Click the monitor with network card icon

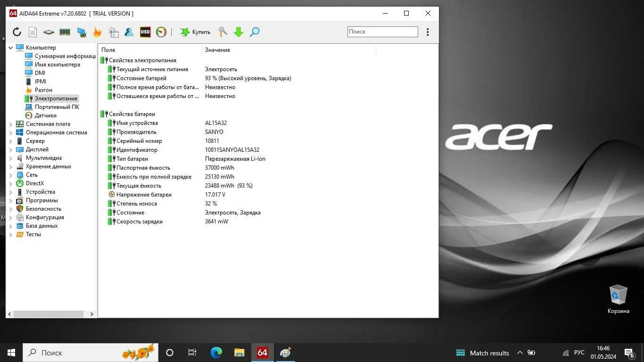(x=82, y=32)
